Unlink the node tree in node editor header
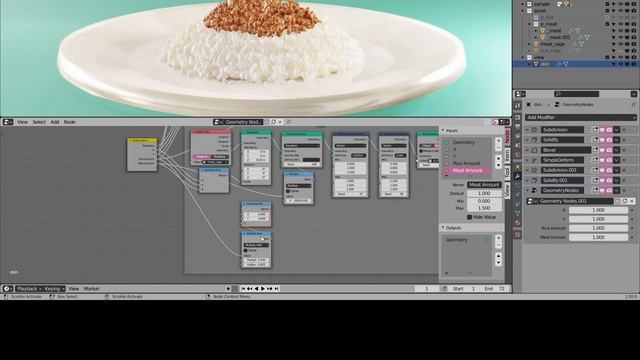Screen dimensions: 640x360 280,122
